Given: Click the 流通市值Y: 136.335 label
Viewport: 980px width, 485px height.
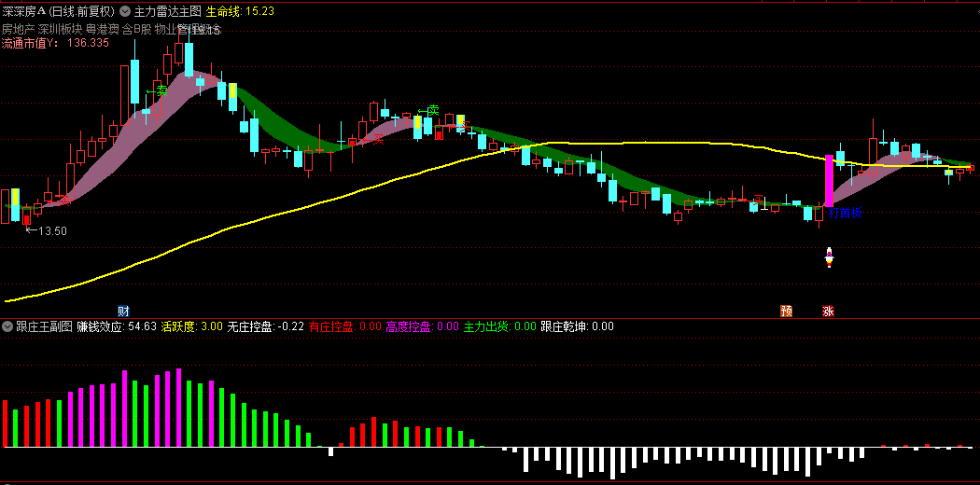Looking at the screenshot, I should pyautogui.click(x=55, y=43).
